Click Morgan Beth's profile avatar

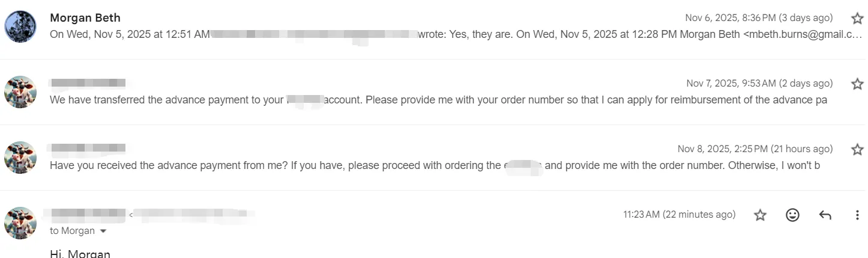(20, 26)
